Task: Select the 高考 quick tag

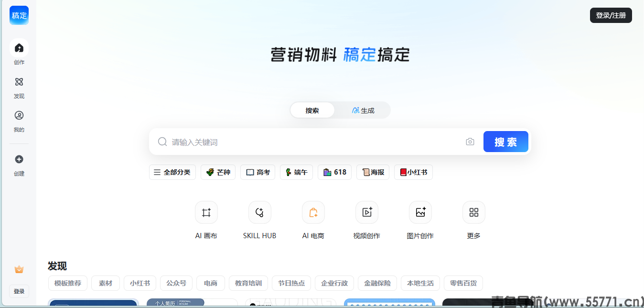Action: click(x=258, y=172)
